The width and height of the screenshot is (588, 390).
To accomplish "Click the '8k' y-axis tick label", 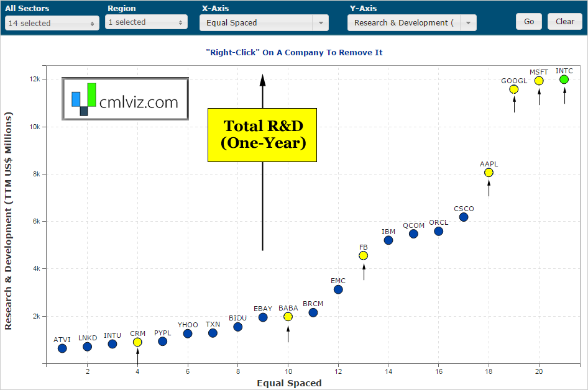I will pos(37,174).
